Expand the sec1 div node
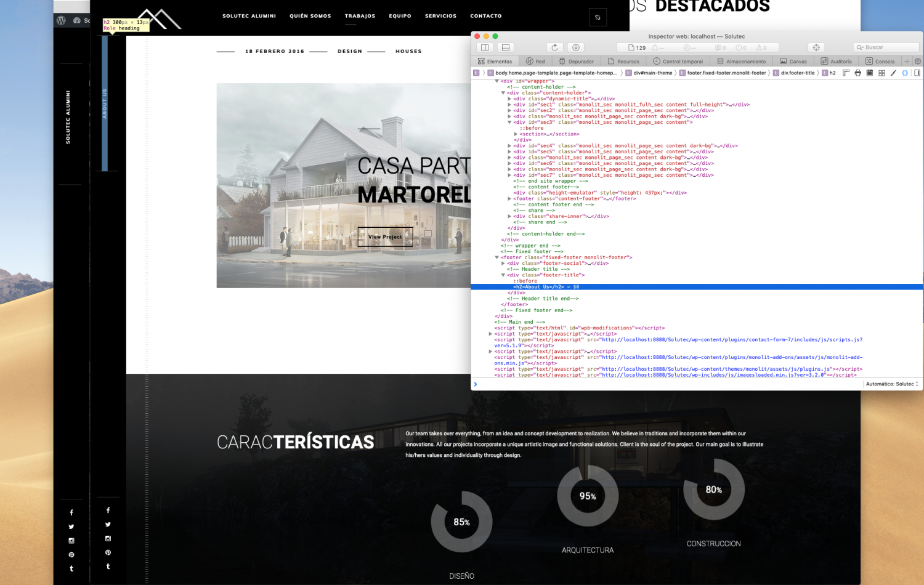 509,105
